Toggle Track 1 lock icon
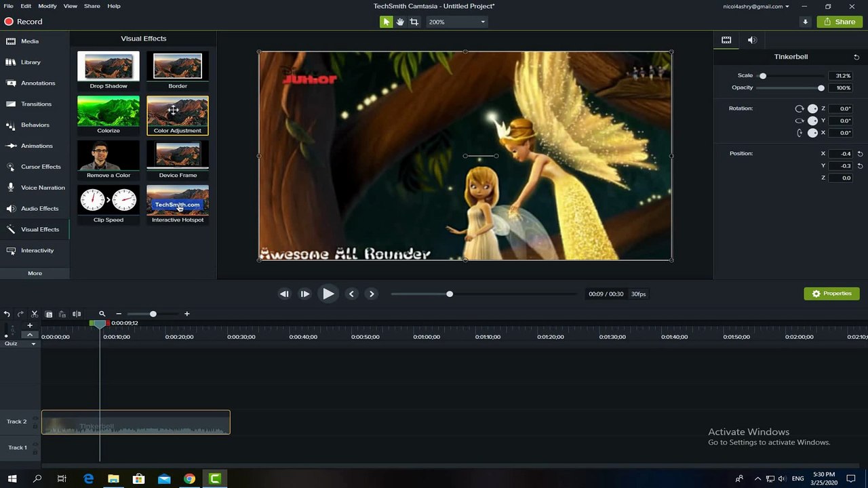This screenshot has height=488, width=868. click(x=35, y=451)
